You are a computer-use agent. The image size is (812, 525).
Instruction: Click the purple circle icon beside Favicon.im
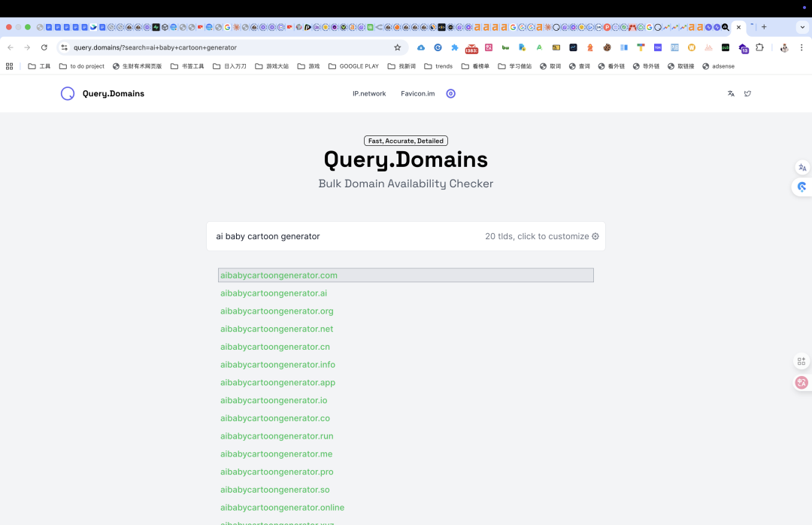pyautogui.click(x=450, y=93)
